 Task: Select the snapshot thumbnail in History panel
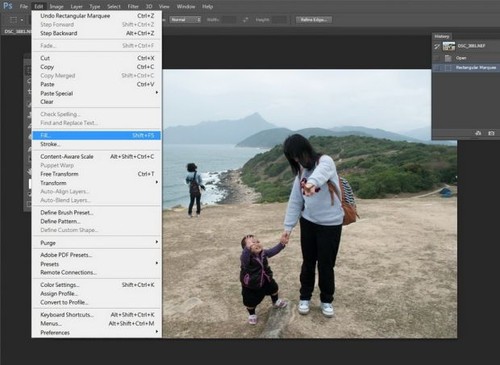click(449, 46)
